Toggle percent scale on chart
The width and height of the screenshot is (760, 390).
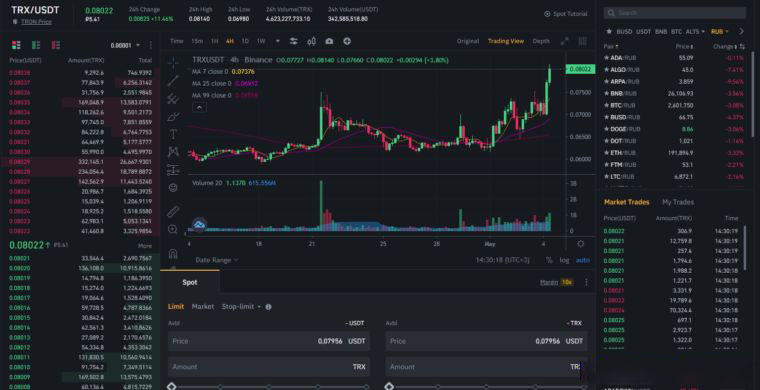pyautogui.click(x=549, y=260)
